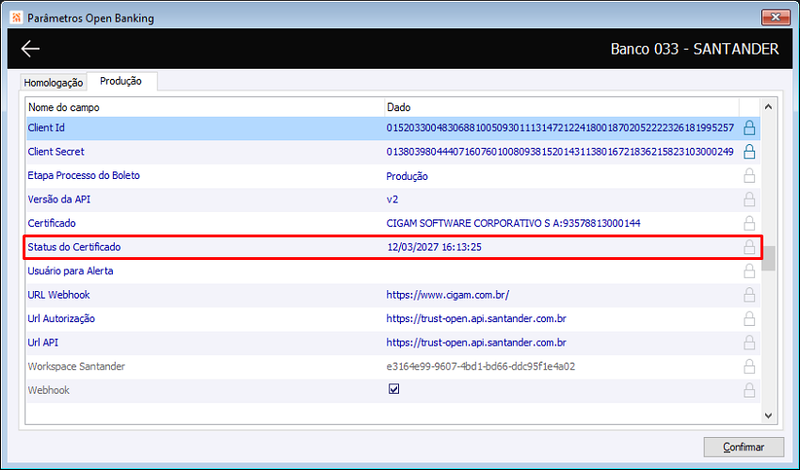Click lock icon in Workspace Santander row
Image resolution: width=800 pixels, height=470 pixels.
[749, 366]
